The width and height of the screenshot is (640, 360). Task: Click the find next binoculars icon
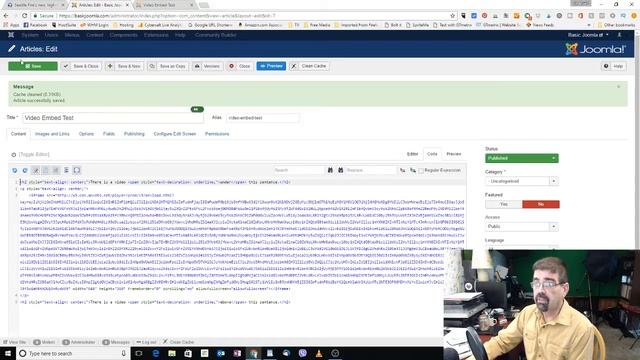pyautogui.click(x=341, y=170)
